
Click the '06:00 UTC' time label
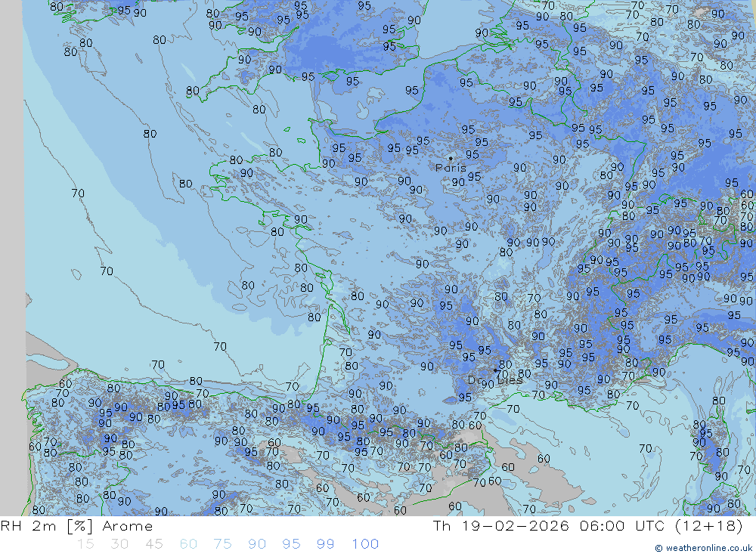pos(624,526)
